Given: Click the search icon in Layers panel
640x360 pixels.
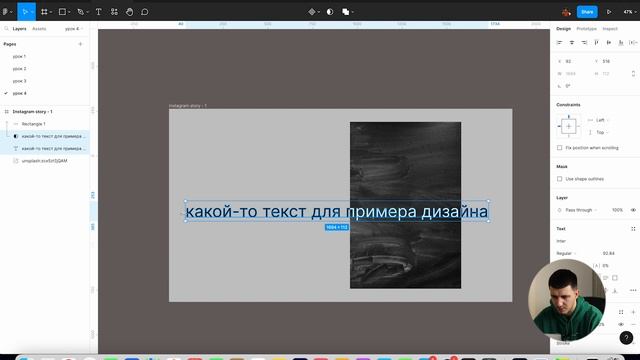Looking at the screenshot, I should tap(6, 29).
